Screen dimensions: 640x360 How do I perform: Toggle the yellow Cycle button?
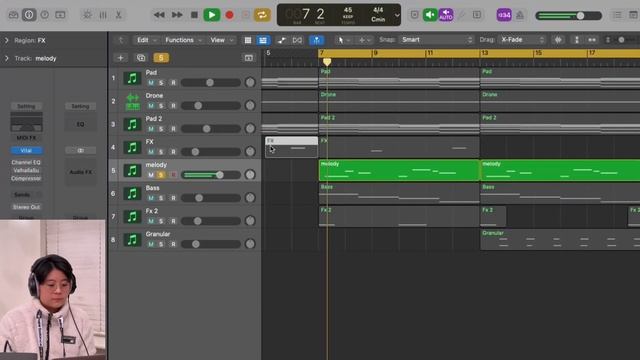262,15
